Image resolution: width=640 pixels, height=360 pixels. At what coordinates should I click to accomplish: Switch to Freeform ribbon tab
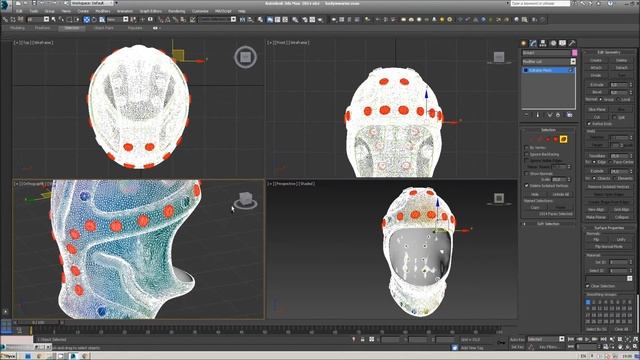42,28
